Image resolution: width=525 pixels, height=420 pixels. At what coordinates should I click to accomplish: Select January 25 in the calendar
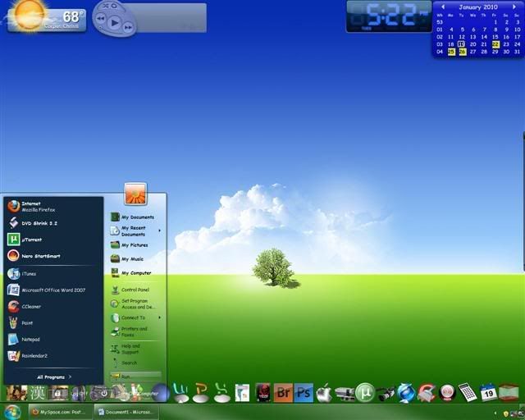(x=451, y=52)
